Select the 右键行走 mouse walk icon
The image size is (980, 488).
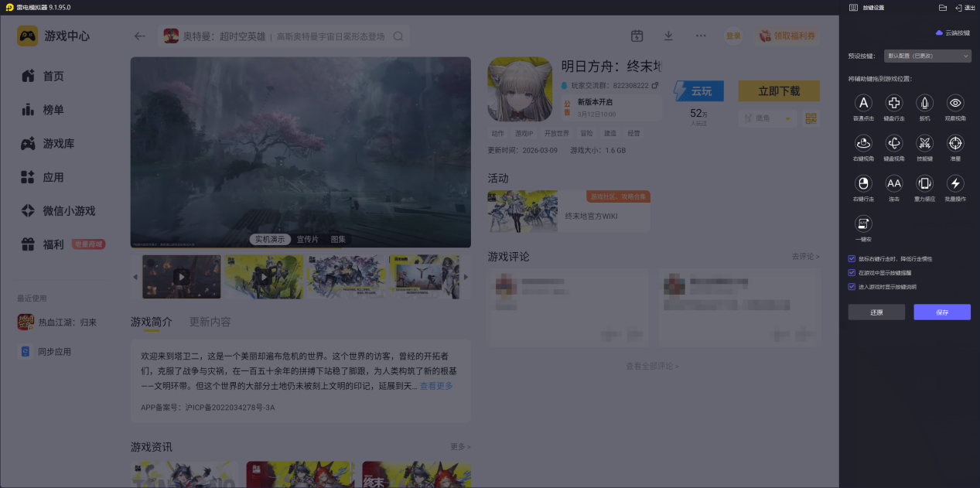pyautogui.click(x=863, y=183)
